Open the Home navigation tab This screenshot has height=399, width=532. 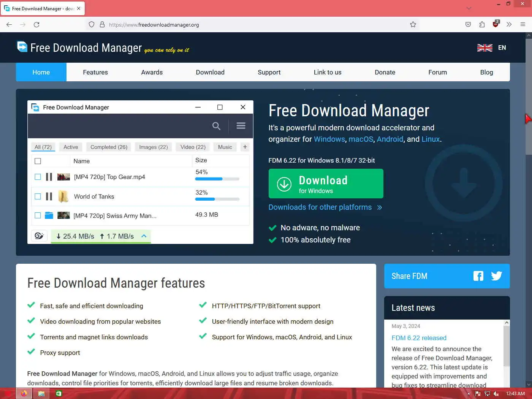tap(41, 72)
